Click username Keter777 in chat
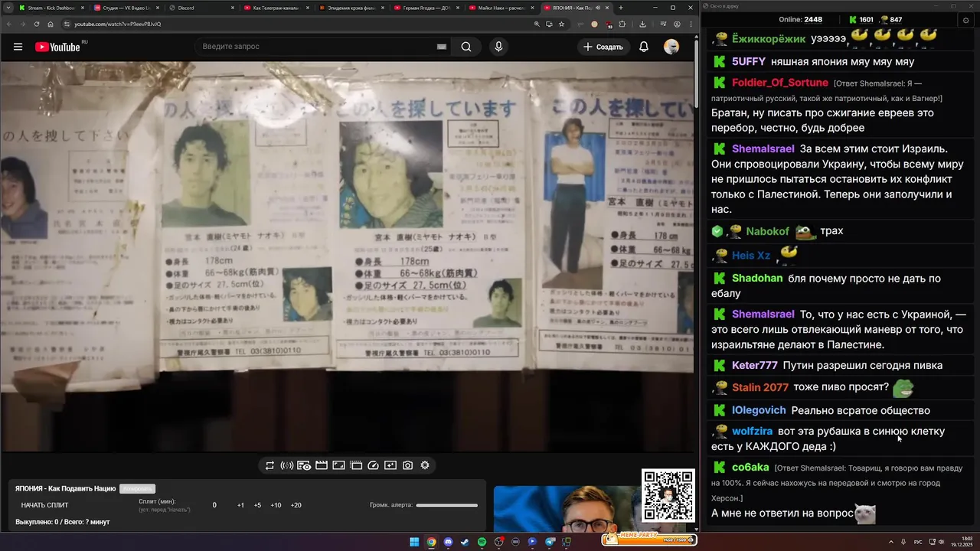This screenshot has width=980, height=551. pos(755,365)
